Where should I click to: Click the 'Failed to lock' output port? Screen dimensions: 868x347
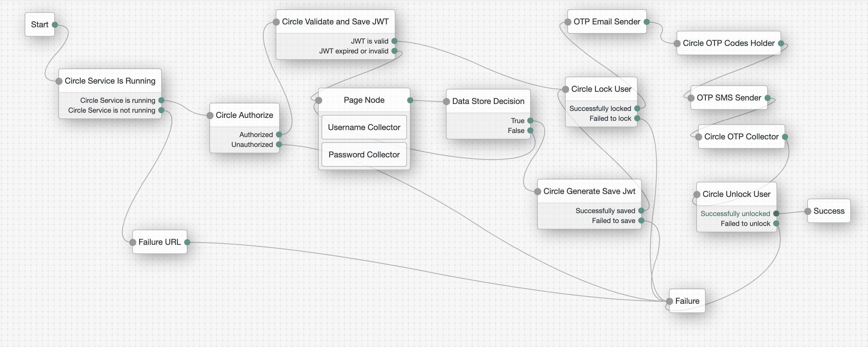coord(637,118)
